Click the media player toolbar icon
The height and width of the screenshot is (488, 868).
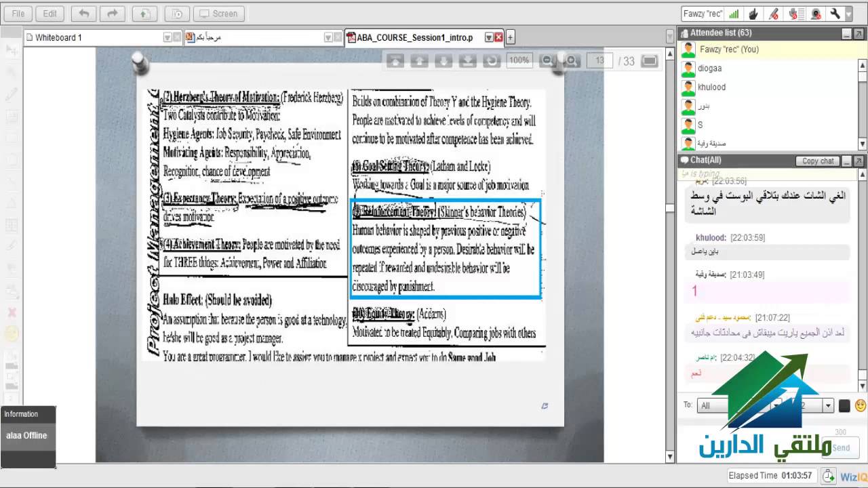click(x=176, y=14)
